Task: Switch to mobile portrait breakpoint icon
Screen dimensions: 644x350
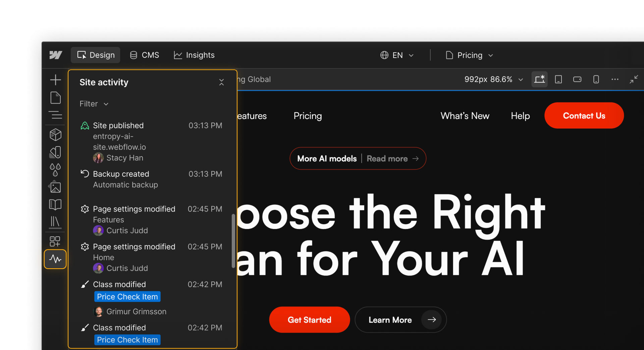Action: (596, 79)
